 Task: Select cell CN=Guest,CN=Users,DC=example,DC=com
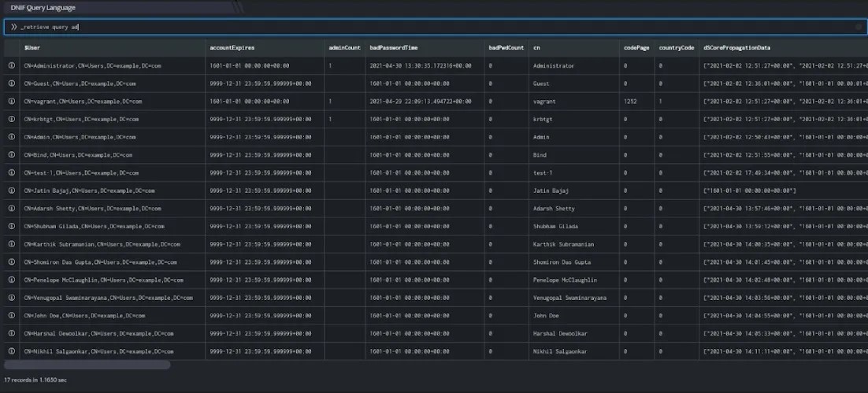pos(113,83)
